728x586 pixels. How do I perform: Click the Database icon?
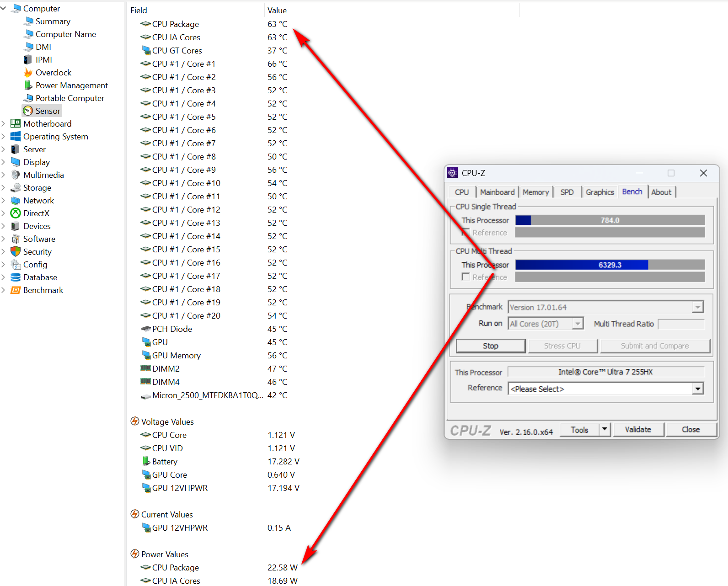pos(16,277)
